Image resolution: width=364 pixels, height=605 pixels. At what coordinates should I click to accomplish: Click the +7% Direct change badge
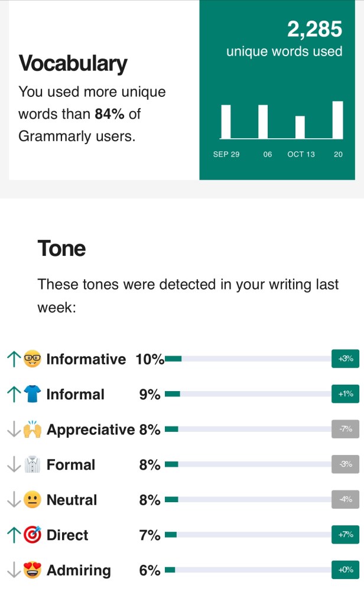pyautogui.click(x=345, y=535)
